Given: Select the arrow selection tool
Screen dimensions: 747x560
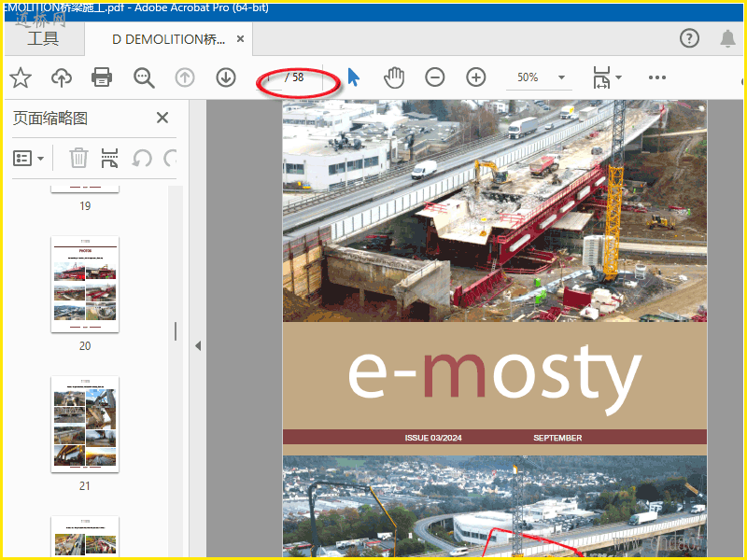Looking at the screenshot, I should [353, 77].
